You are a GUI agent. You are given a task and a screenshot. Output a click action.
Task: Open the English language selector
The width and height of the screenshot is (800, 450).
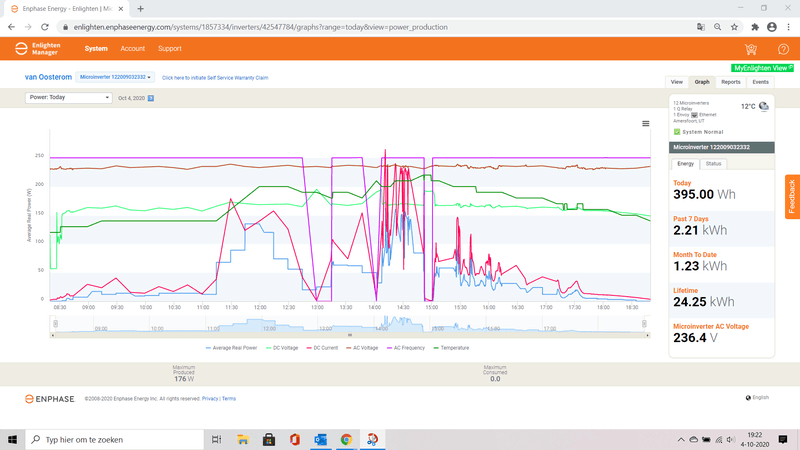757,397
